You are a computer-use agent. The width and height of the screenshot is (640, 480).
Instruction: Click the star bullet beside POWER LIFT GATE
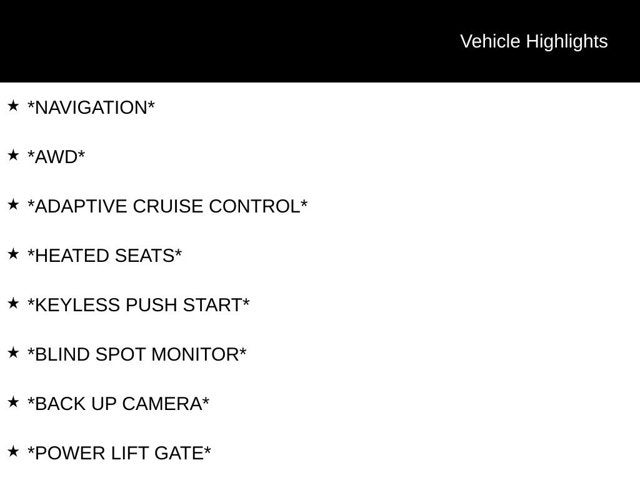click(13, 451)
